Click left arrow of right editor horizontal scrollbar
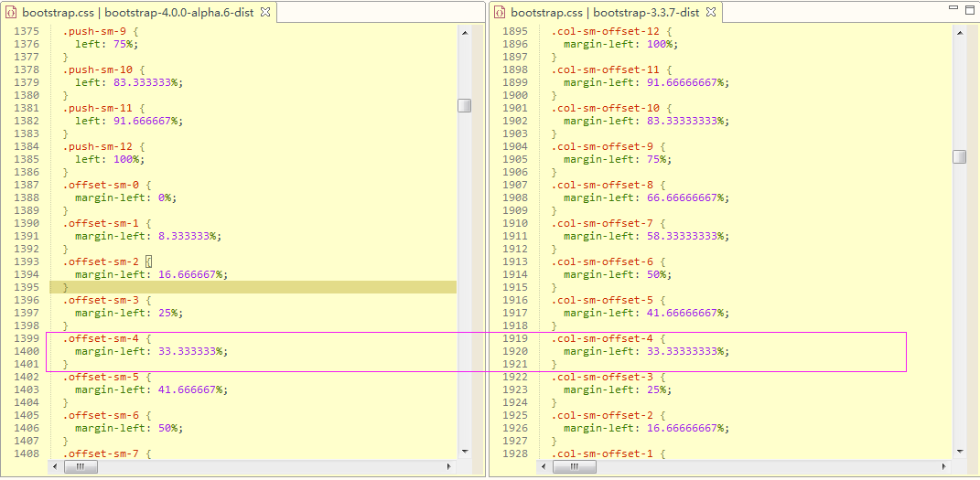Image resolution: width=980 pixels, height=480 pixels. coord(544,466)
